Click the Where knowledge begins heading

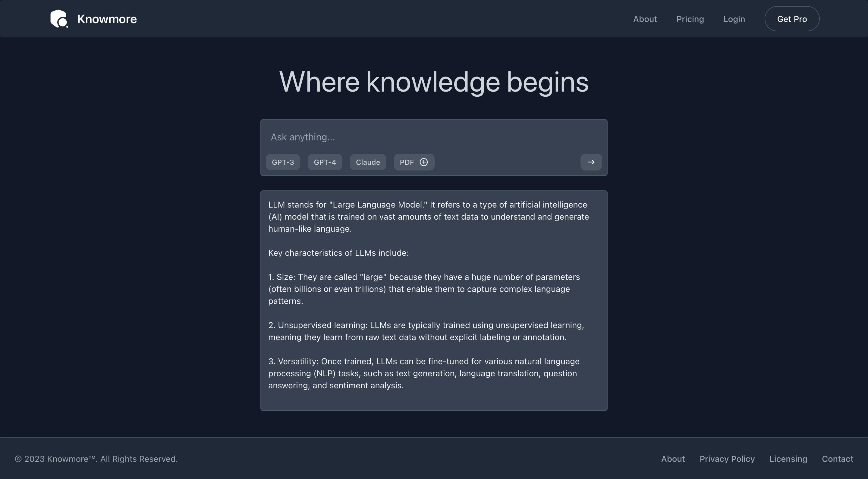[x=433, y=82]
